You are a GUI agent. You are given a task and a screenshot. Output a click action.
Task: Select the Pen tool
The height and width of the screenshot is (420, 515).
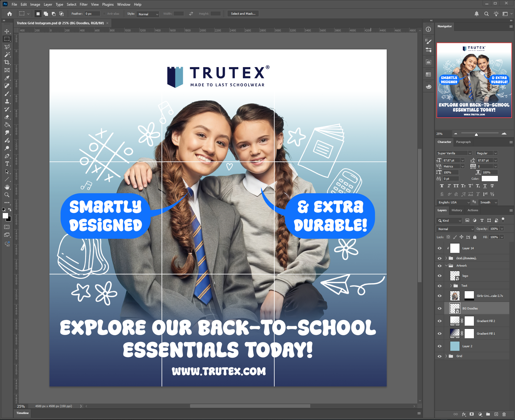(x=7, y=156)
